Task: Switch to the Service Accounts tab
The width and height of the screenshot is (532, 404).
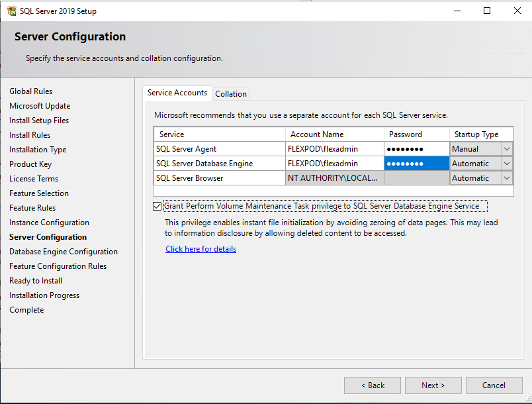Action: [177, 93]
